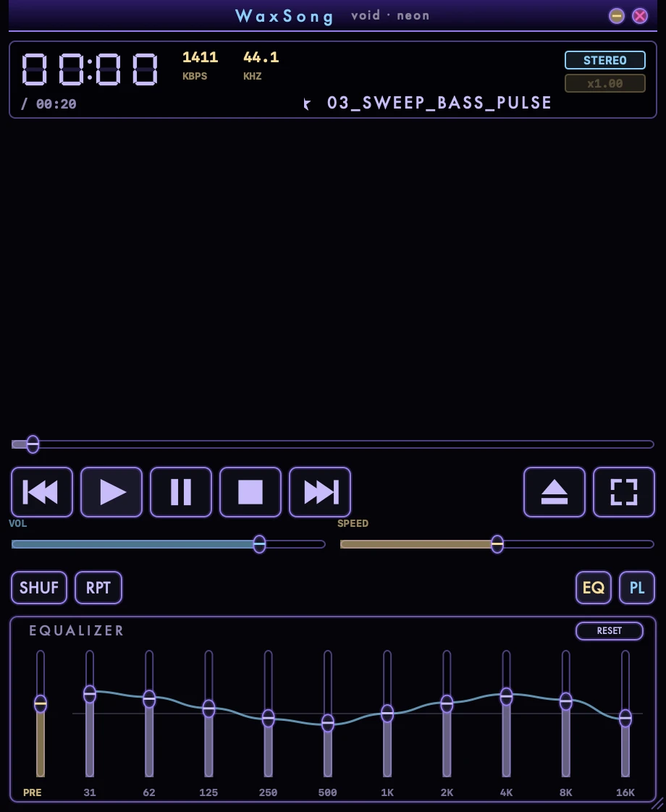Screen dimensions: 666x812
Task: Toggle SHUF shuffle mode
Action: click(x=39, y=588)
